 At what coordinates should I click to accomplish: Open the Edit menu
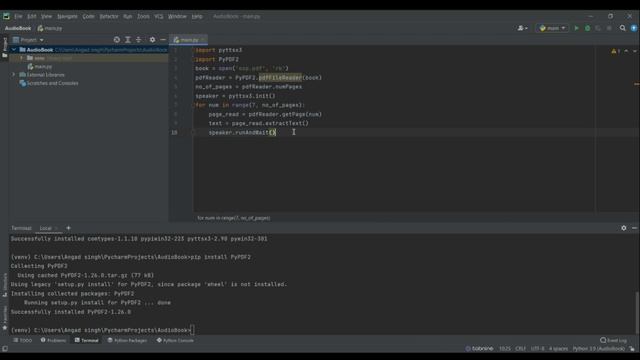tap(32, 16)
